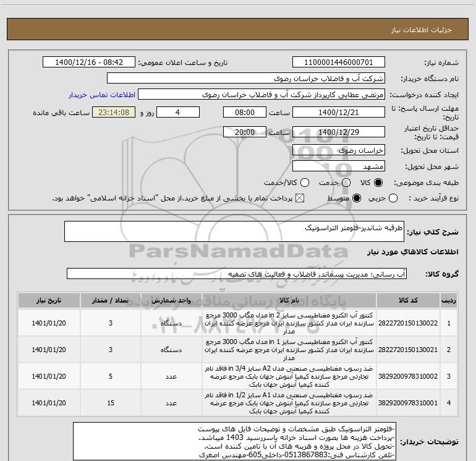This screenshot has height=461, width=476.
Task: Click the delivery city field مشهد
Action: point(339,166)
